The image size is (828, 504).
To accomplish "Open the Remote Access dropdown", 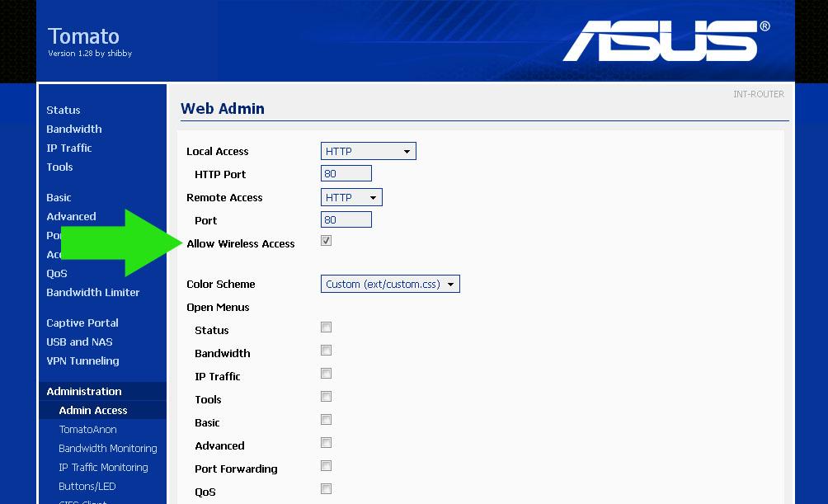I will (x=351, y=198).
